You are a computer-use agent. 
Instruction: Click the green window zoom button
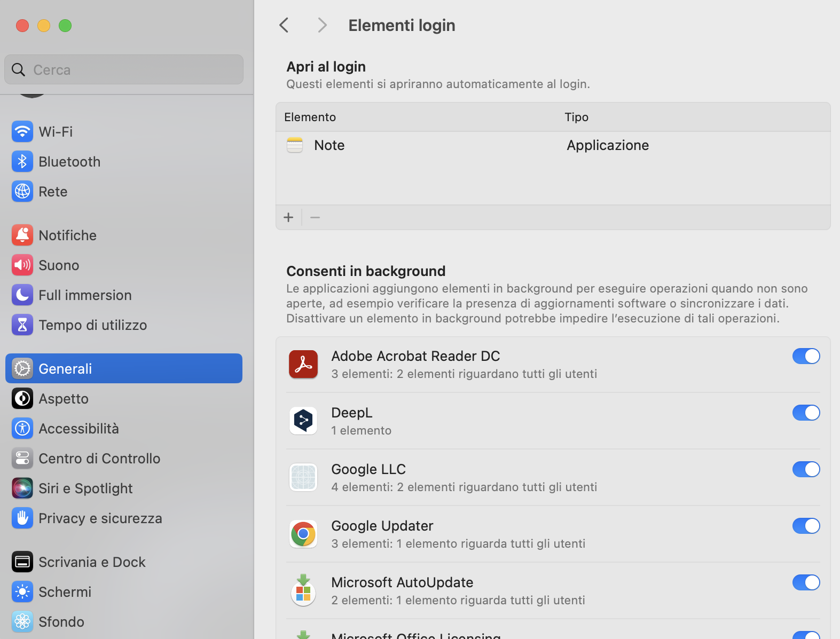[x=65, y=26]
